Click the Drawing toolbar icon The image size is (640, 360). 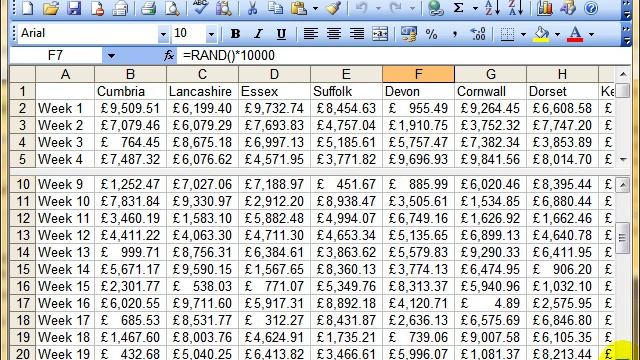point(568,8)
